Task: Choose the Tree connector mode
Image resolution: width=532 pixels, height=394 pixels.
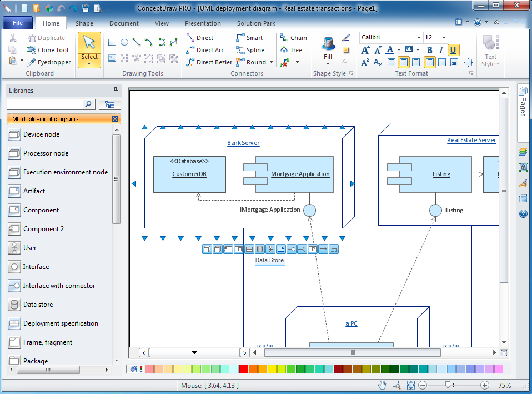Action: pos(291,50)
